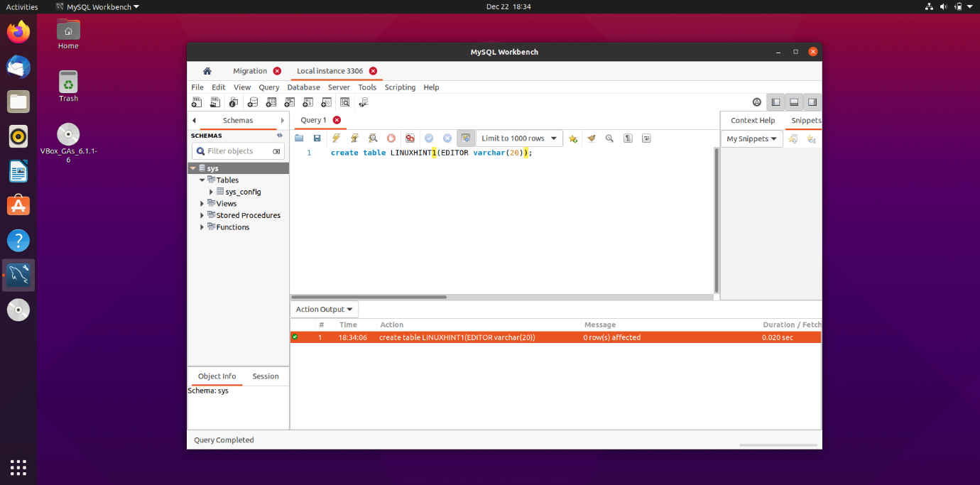This screenshot has height=485, width=980.
Task: Open Firefox from the dock
Action: (18, 31)
